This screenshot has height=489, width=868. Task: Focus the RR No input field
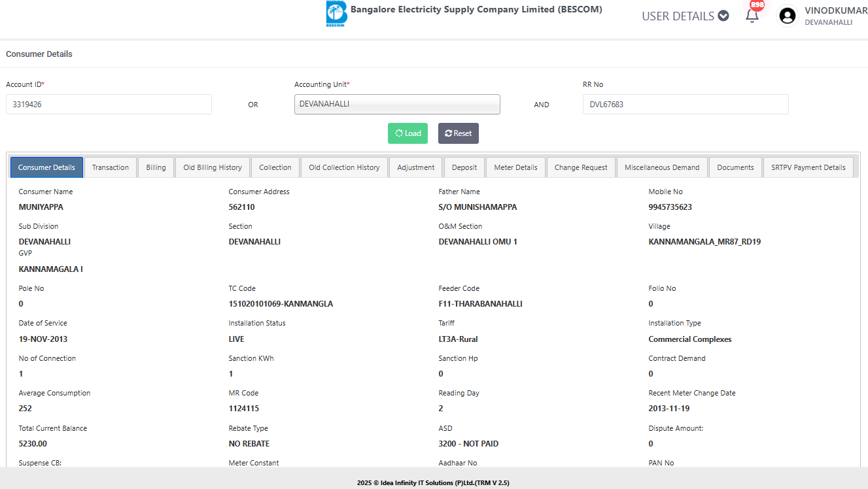point(685,104)
